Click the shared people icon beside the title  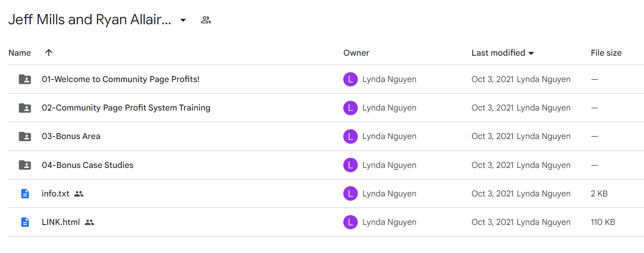[206, 20]
